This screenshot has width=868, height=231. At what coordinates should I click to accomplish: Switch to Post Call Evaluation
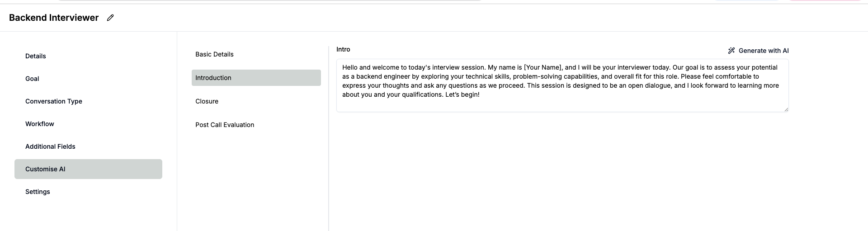225,125
